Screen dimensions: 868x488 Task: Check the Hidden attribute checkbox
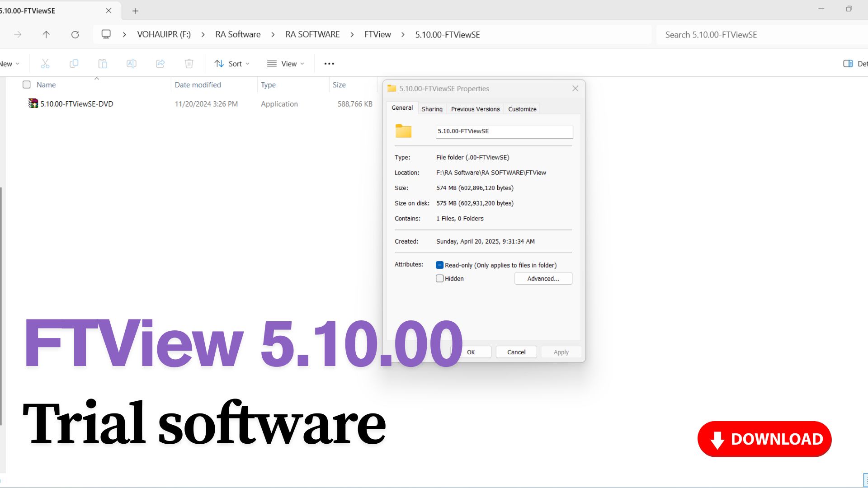click(x=439, y=278)
